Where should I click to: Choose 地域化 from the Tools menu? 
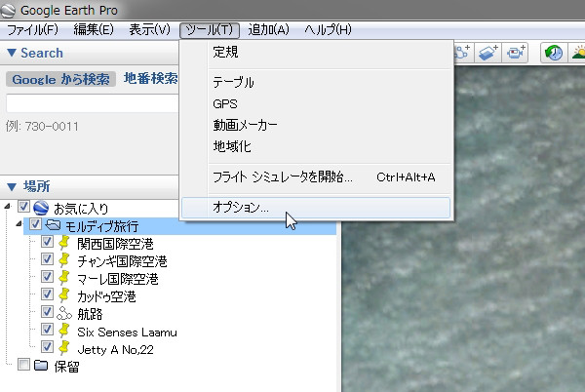[x=316, y=146]
